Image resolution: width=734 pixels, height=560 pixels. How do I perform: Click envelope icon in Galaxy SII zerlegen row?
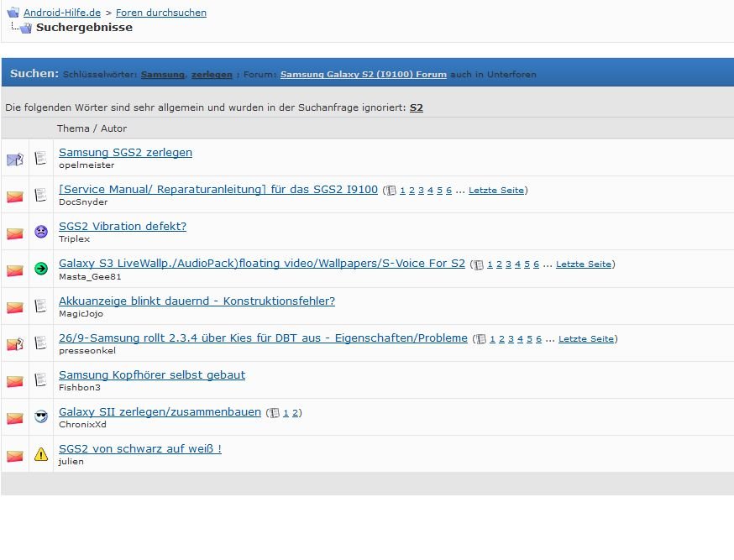click(x=15, y=418)
